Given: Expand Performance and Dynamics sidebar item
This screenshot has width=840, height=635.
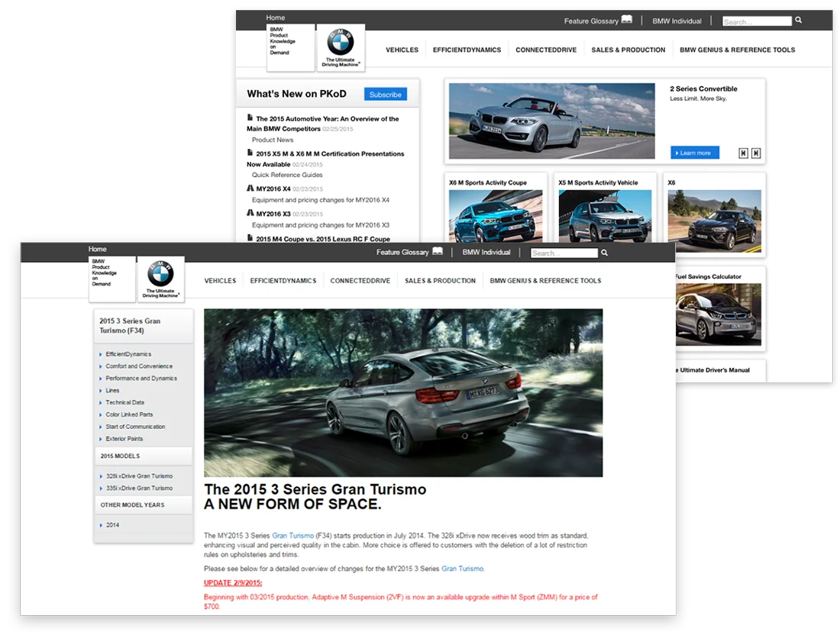Looking at the screenshot, I should (x=141, y=378).
